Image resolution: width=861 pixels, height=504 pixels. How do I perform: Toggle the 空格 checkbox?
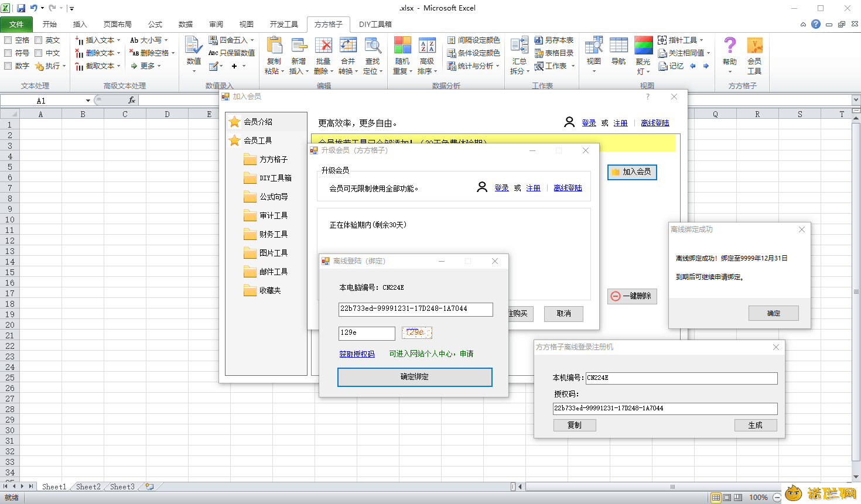point(8,40)
